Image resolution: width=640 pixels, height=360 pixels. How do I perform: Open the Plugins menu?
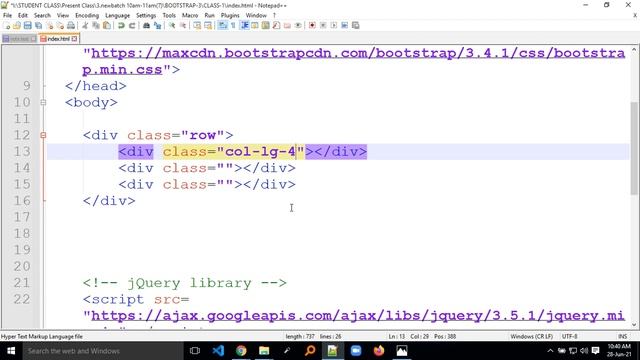230,15
